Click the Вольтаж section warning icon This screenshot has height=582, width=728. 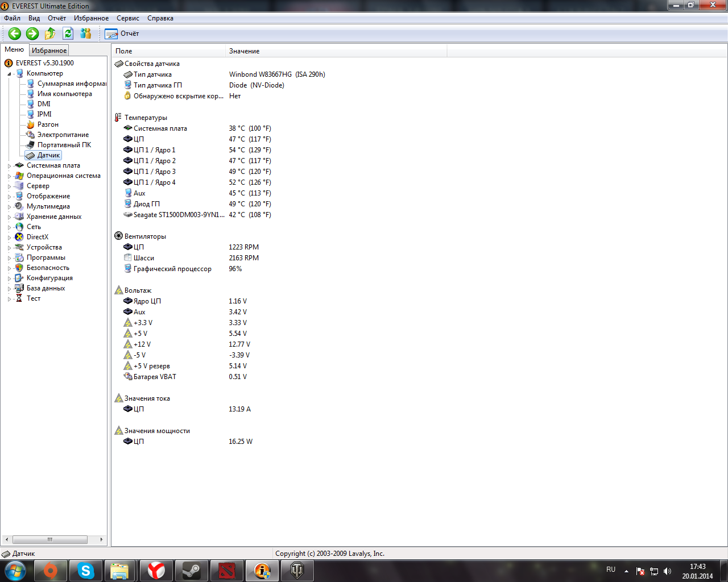click(x=118, y=290)
